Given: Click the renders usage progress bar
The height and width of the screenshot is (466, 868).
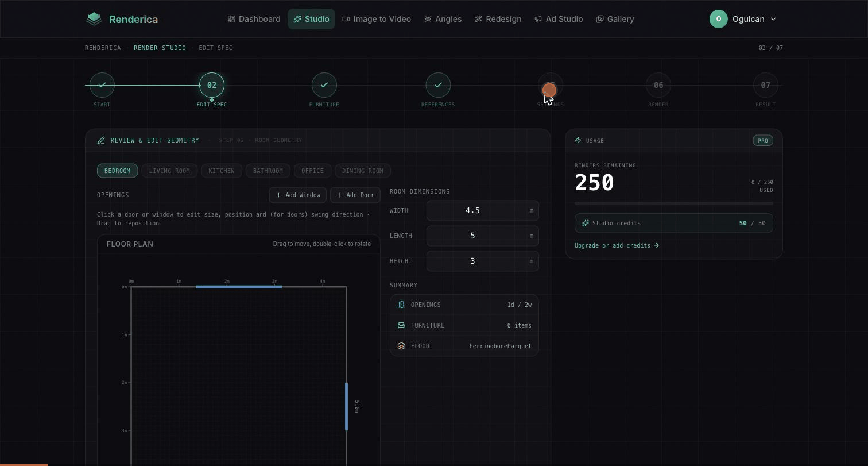Looking at the screenshot, I should tap(674, 203).
